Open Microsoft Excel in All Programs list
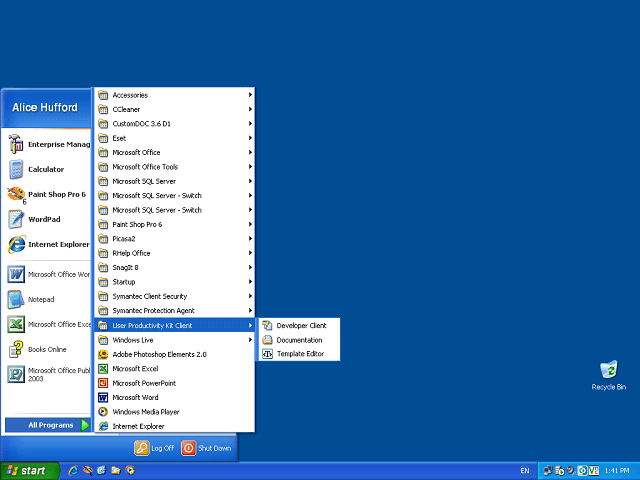This screenshot has width=640, height=480. click(x=174, y=369)
